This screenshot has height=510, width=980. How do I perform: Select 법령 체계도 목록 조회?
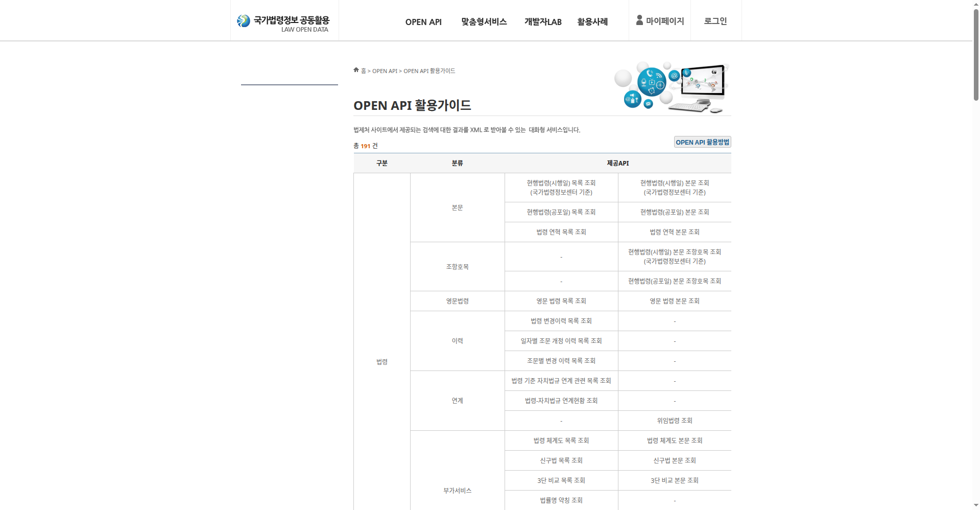561,441
